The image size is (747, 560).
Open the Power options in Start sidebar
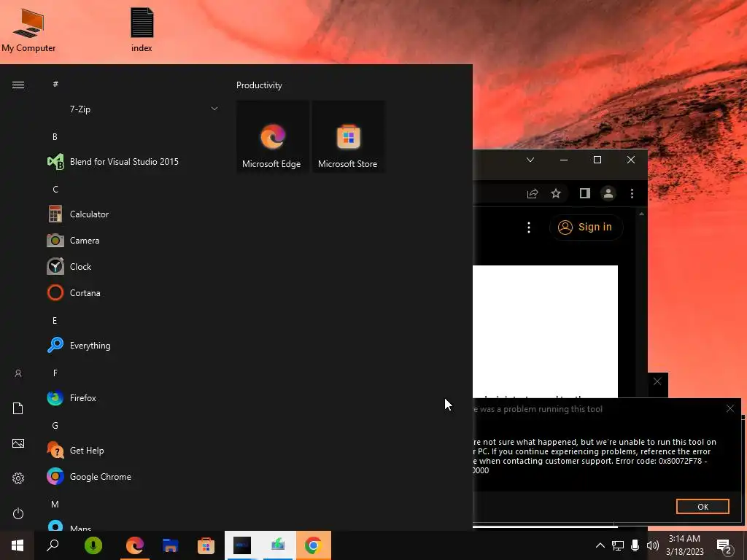pyautogui.click(x=18, y=513)
